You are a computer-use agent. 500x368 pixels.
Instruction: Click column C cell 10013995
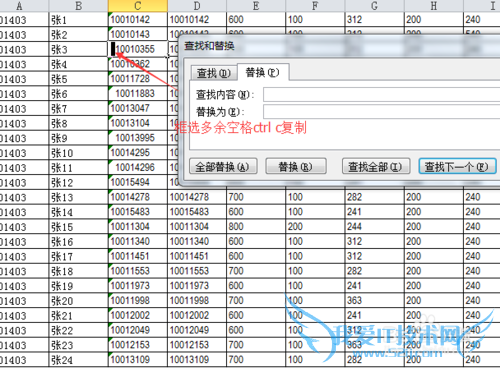pos(138,138)
